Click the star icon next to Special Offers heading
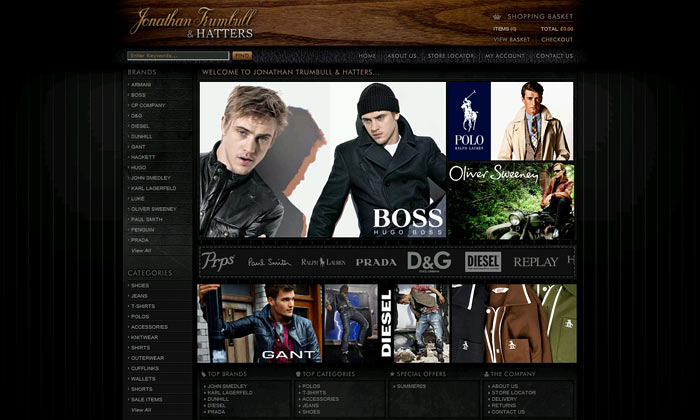Screen dimensions: 700x420 392,374
